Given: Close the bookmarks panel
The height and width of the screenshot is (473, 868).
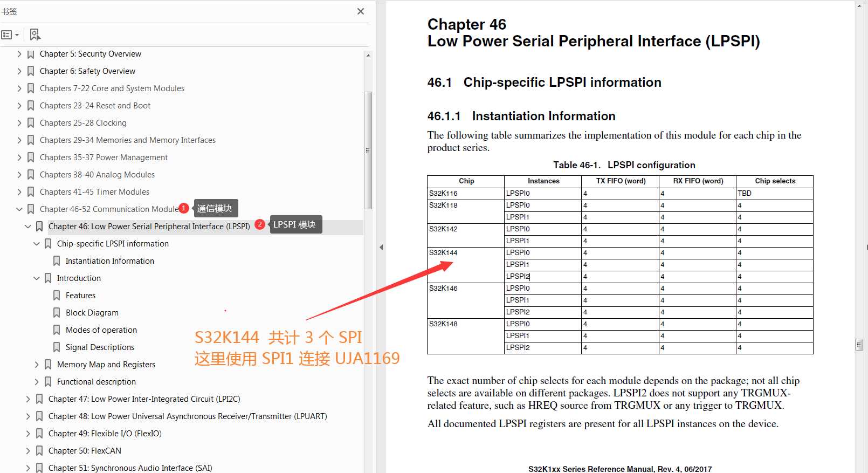Looking at the screenshot, I should 361,11.
